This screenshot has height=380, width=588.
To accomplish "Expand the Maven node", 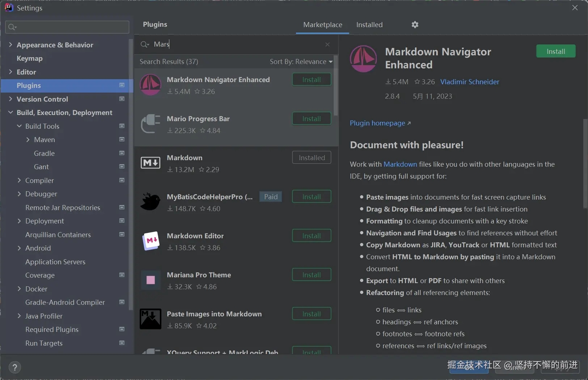I will point(28,140).
